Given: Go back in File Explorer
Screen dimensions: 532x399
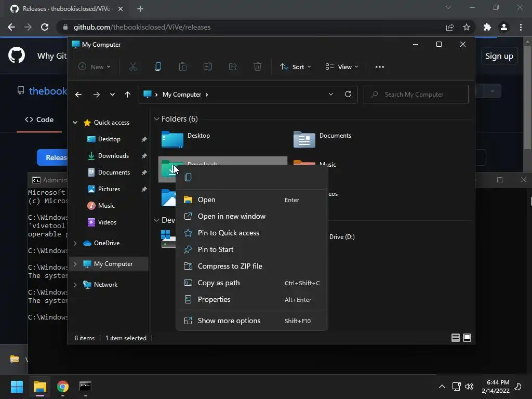Looking at the screenshot, I should pos(78,95).
